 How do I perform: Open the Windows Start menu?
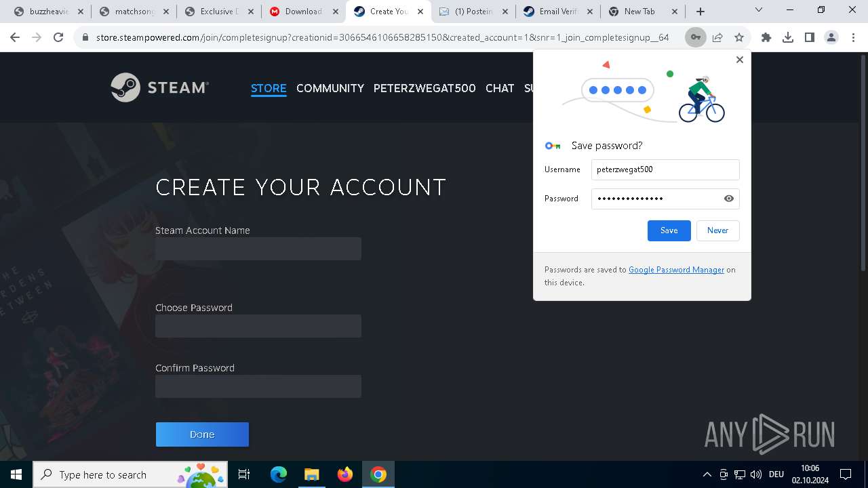tap(16, 474)
